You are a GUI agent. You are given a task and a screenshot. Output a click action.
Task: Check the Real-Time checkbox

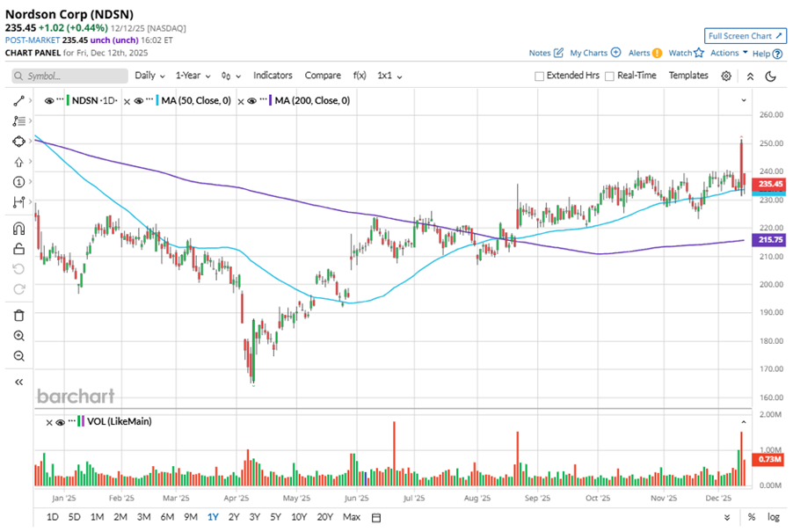coord(608,76)
